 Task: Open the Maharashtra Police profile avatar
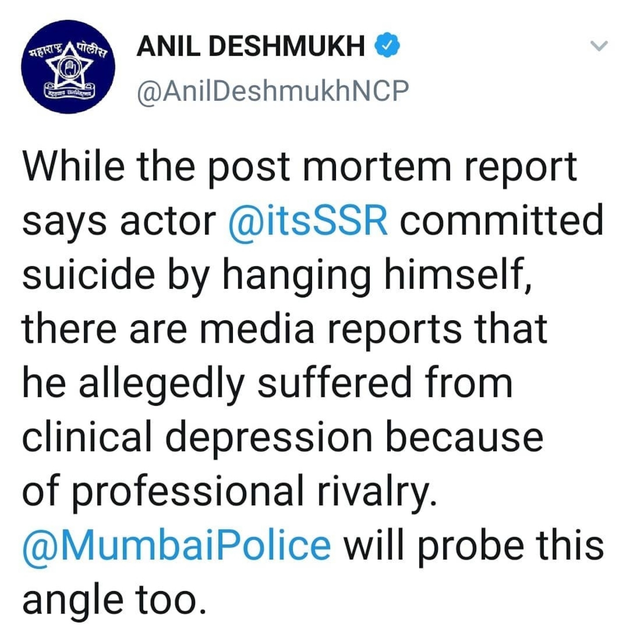click(x=68, y=67)
